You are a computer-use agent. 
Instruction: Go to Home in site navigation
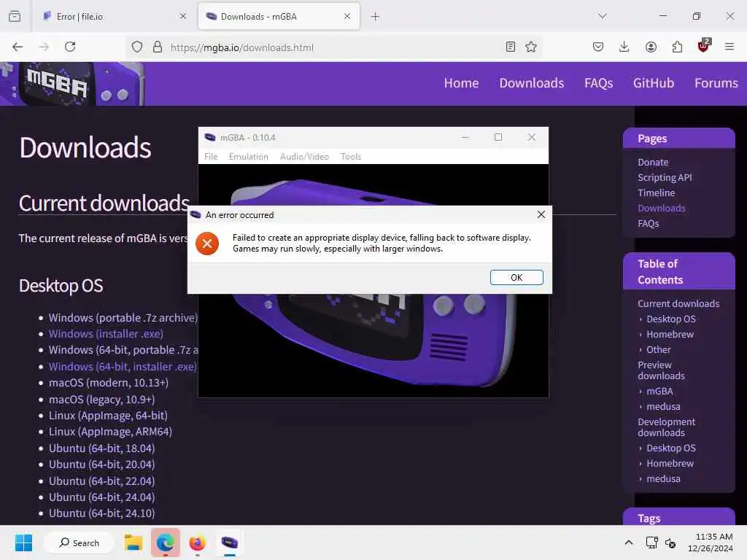(x=461, y=83)
